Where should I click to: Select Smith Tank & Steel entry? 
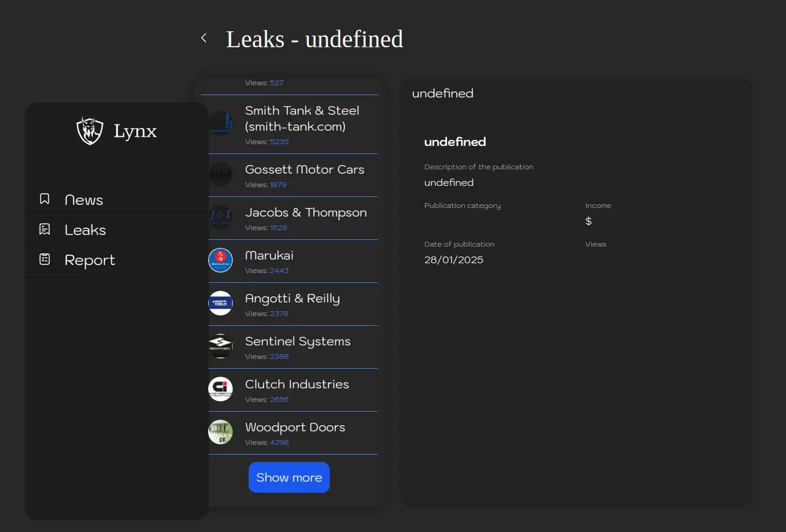302,118
